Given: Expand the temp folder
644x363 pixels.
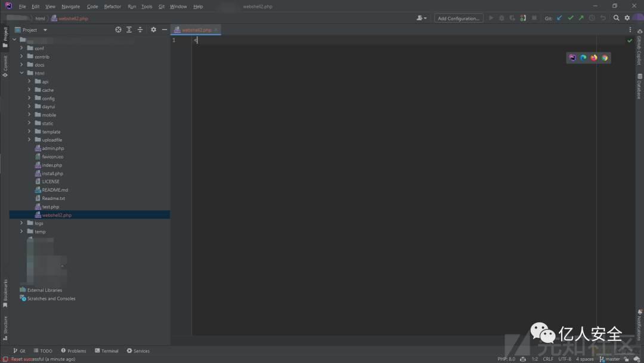Looking at the screenshot, I should [x=21, y=232].
